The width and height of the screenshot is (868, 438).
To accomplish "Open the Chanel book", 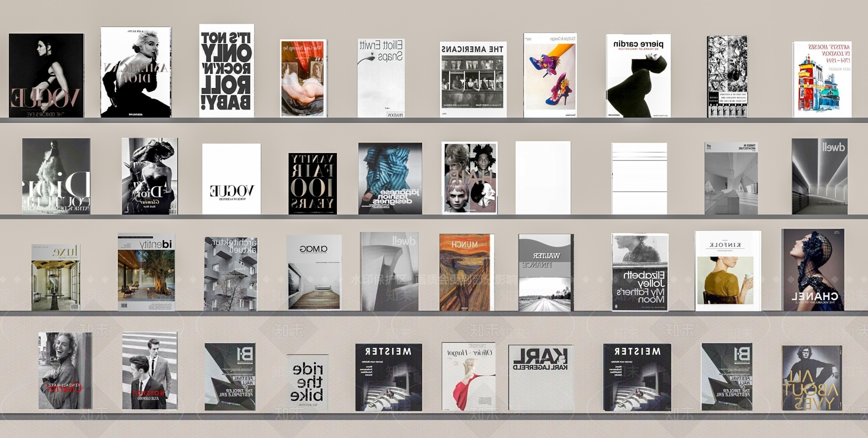I will [813, 270].
